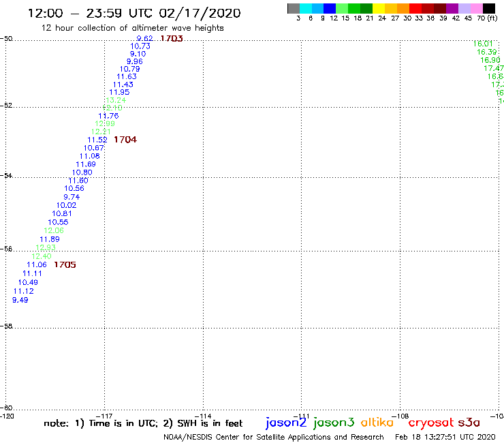Image resolution: width=504 pixels, height=443 pixels.
Task: Click the jason3 satellite legend label
Action: 334,423
